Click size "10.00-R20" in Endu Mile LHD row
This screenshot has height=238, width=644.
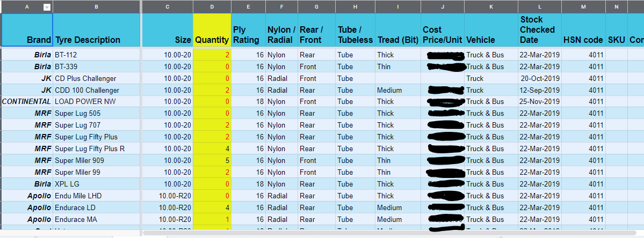[168, 196]
